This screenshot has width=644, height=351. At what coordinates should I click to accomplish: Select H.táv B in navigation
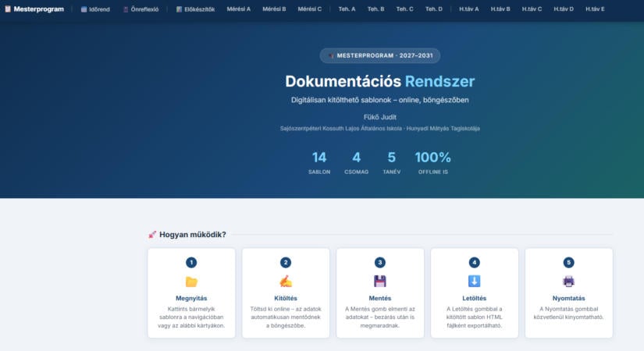coord(500,9)
